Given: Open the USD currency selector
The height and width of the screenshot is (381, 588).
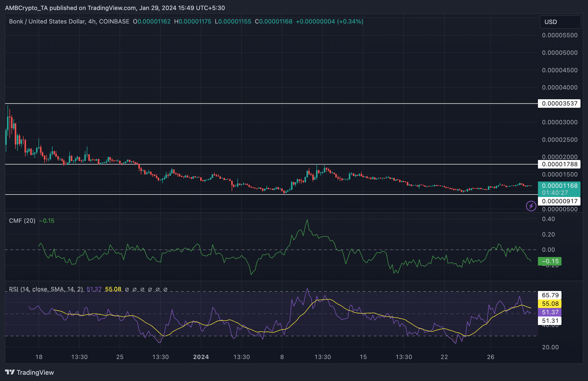Looking at the screenshot, I should click(x=560, y=22).
